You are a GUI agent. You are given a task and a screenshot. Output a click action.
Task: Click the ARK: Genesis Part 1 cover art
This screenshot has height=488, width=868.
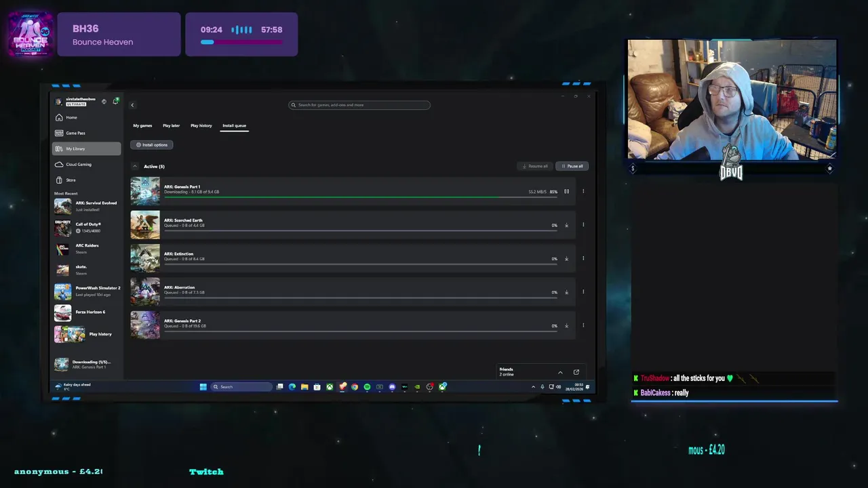click(x=145, y=191)
